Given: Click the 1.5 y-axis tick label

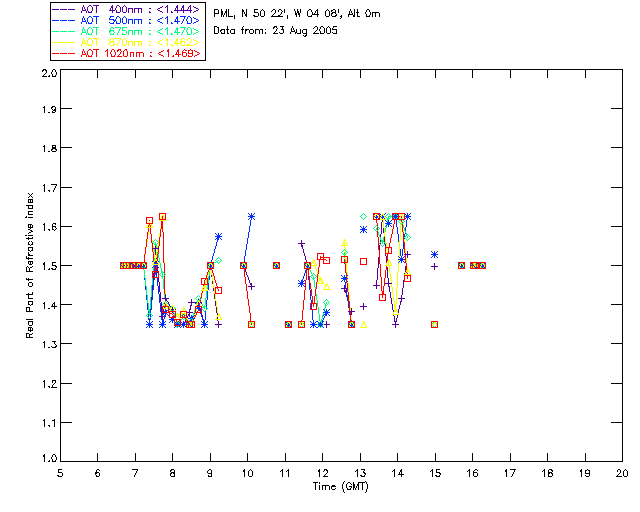Looking at the screenshot, I should (x=49, y=266).
